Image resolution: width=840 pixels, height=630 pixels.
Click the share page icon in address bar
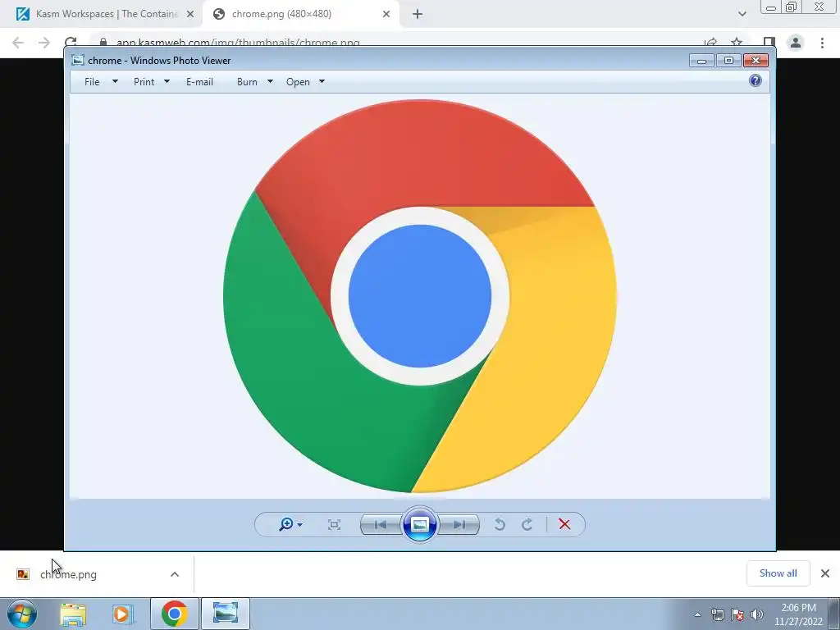711,43
